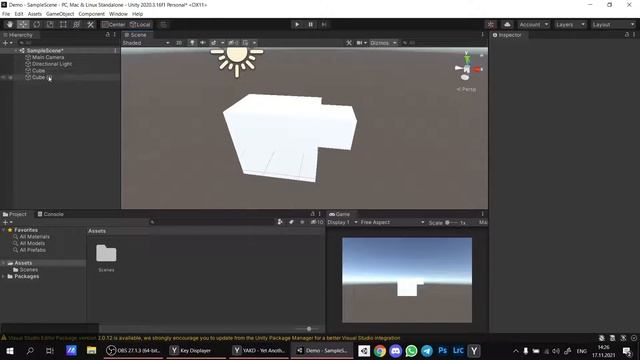Click the grid snapping icon next to Local

click(163, 24)
